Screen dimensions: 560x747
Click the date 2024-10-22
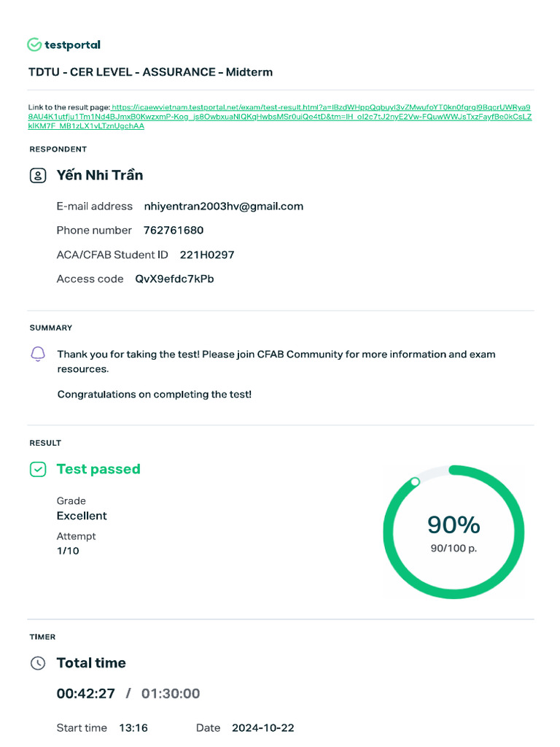click(x=262, y=728)
